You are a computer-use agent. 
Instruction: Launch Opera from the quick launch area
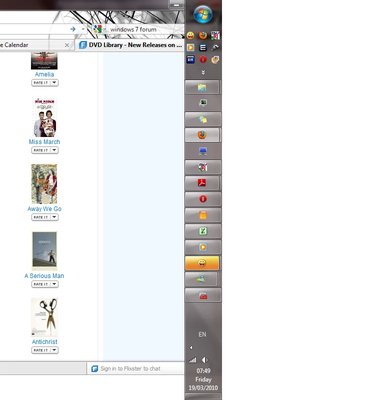coord(203,60)
